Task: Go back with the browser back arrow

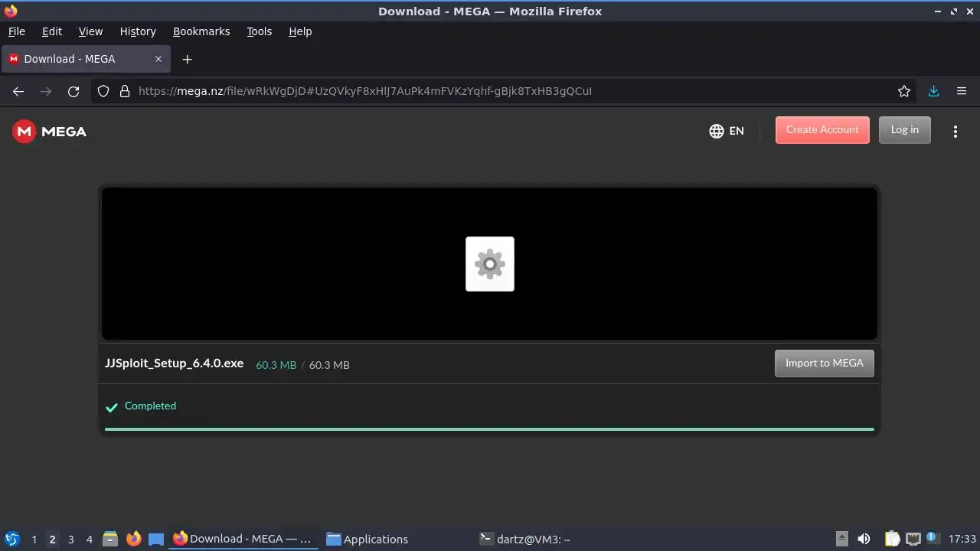Action: (18, 91)
